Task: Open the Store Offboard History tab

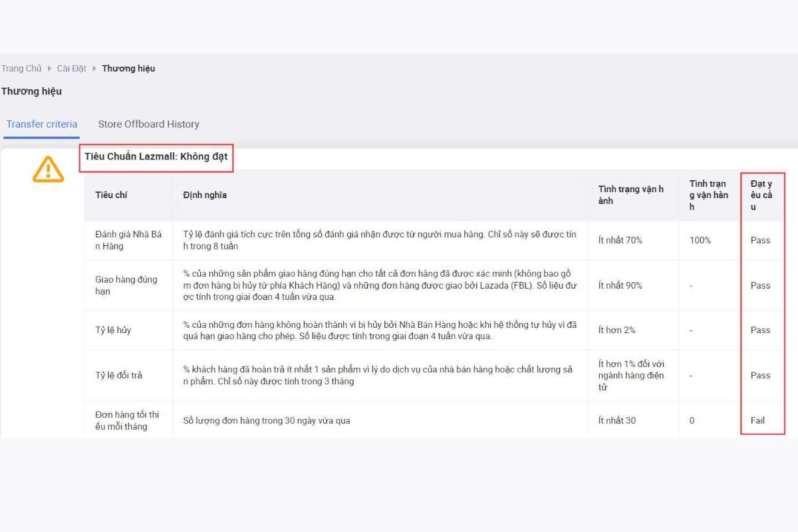Action: click(x=148, y=124)
